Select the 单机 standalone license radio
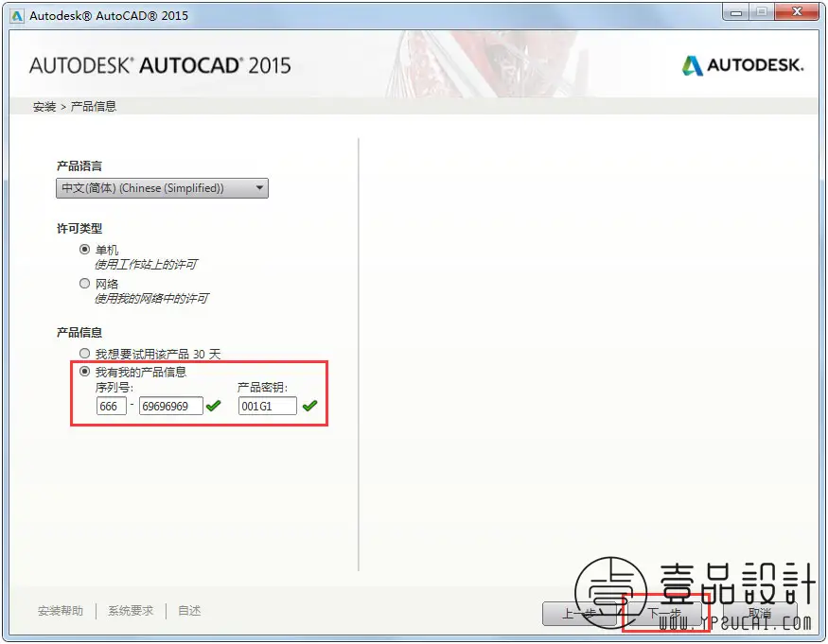 coord(84,249)
